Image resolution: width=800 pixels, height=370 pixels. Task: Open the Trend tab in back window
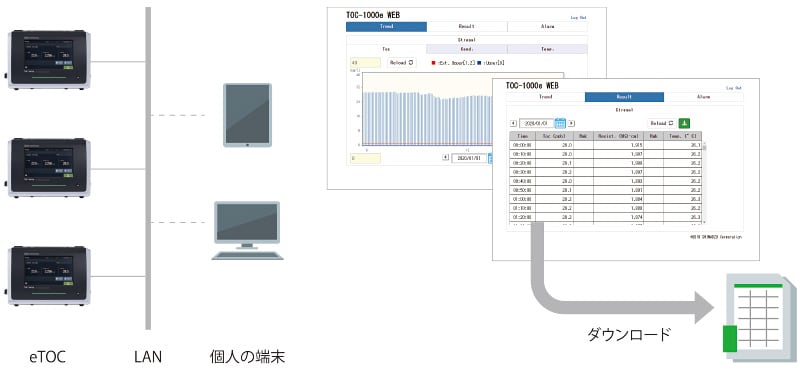(x=387, y=27)
